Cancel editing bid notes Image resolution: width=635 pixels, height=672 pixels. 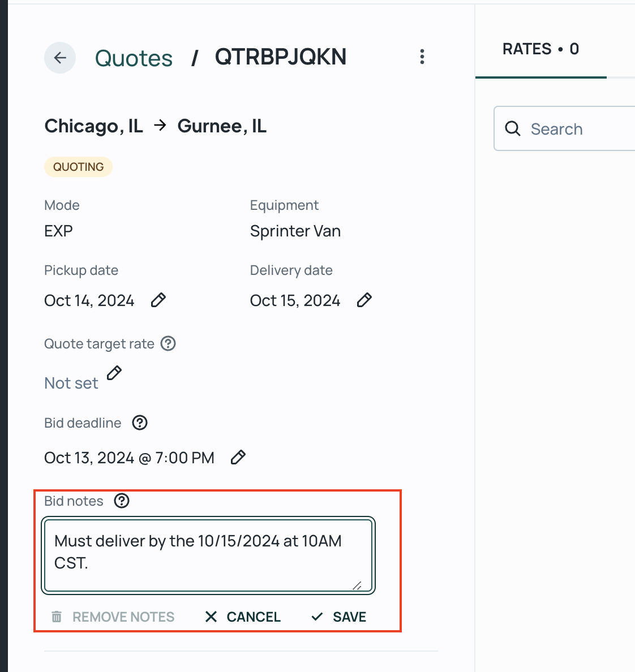click(243, 617)
